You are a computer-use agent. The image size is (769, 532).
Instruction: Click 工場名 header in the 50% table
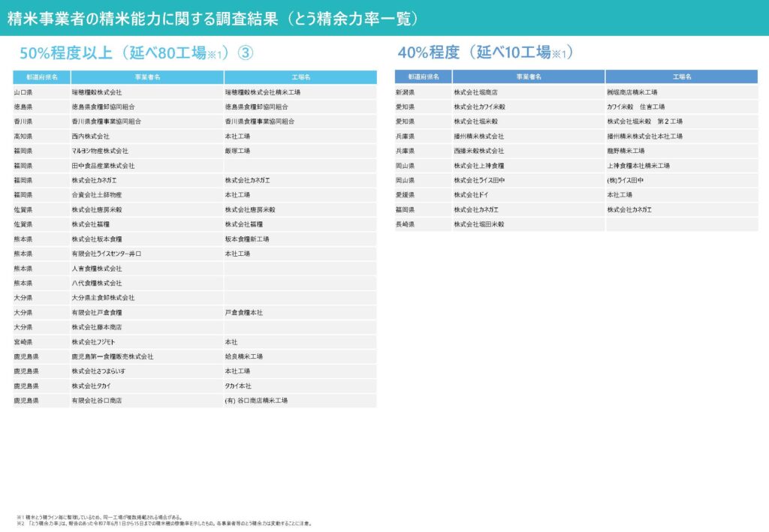coord(300,77)
